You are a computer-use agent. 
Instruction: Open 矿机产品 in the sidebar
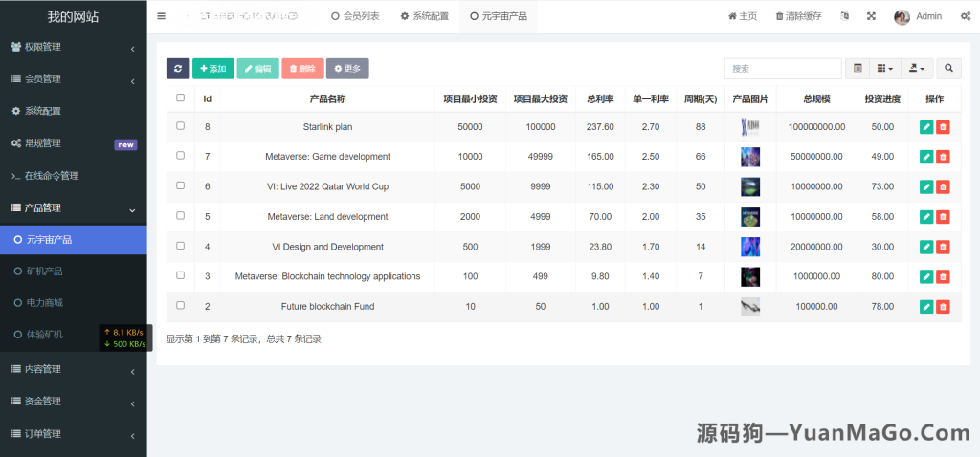[x=44, y=272]
